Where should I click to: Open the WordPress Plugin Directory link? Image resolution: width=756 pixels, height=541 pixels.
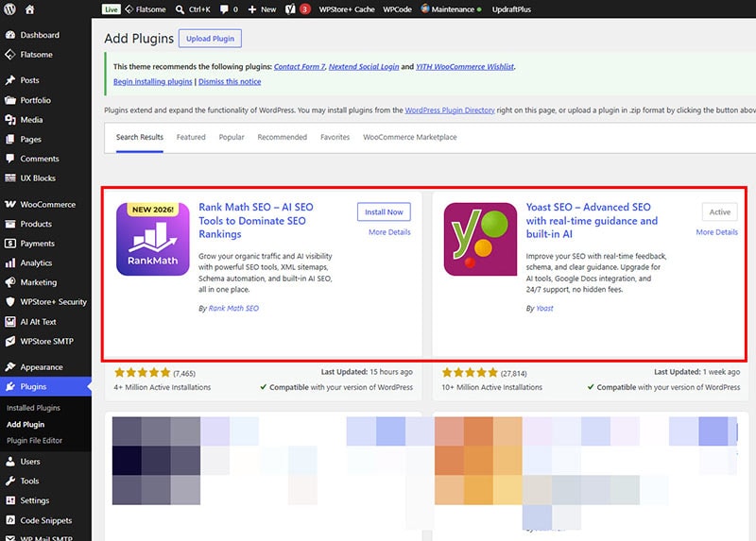450,110
